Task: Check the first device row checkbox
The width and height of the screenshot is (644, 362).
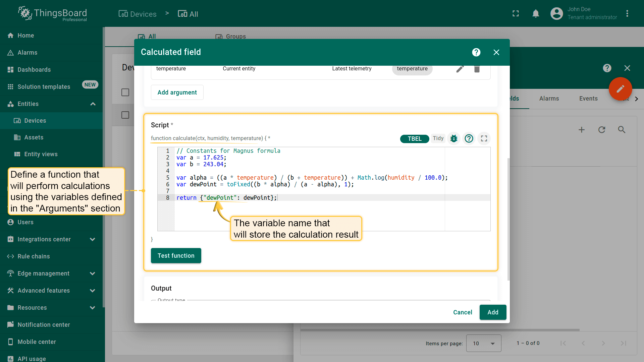Action: [x=125, y=92]
